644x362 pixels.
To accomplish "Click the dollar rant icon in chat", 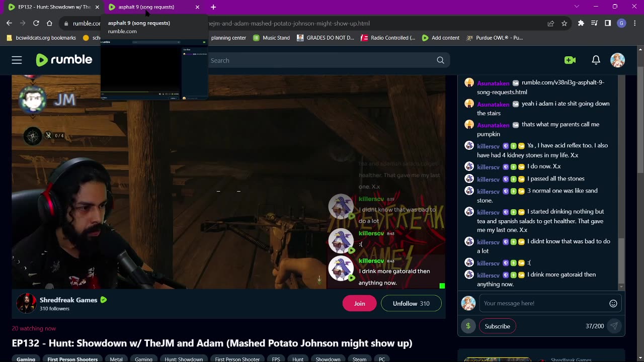I will [468, 326].
